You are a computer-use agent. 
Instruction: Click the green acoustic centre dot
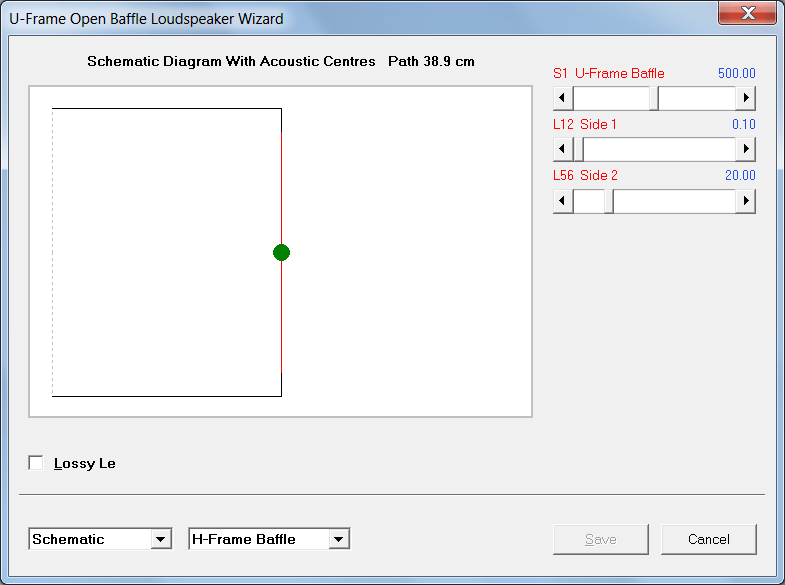[281, 253]
